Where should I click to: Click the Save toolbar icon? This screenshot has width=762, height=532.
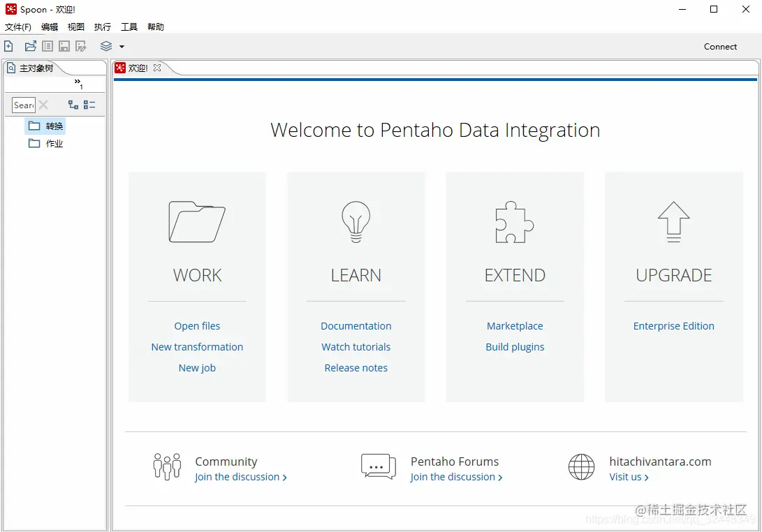(64, 46)
